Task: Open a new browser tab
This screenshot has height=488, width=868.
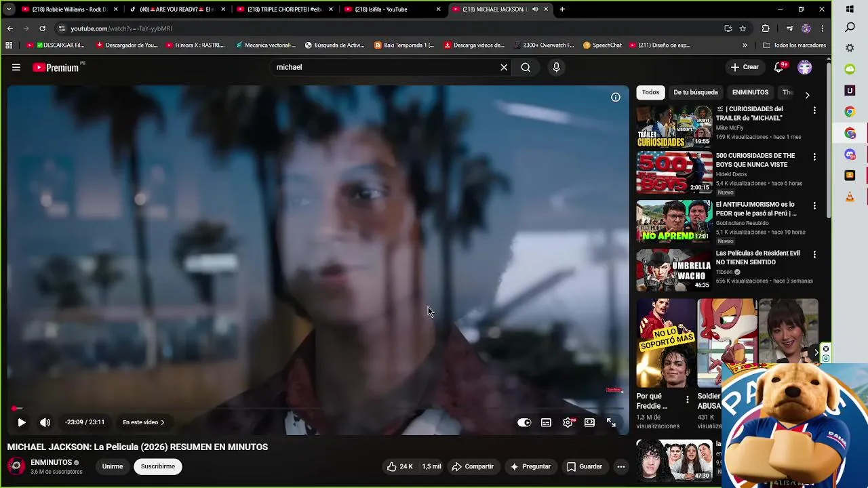Action: tap(562, 9)
